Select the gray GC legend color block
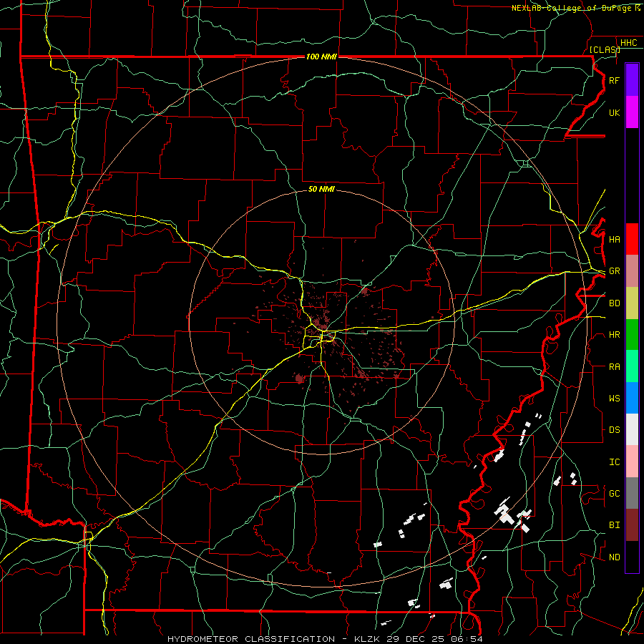 point(632,493)
